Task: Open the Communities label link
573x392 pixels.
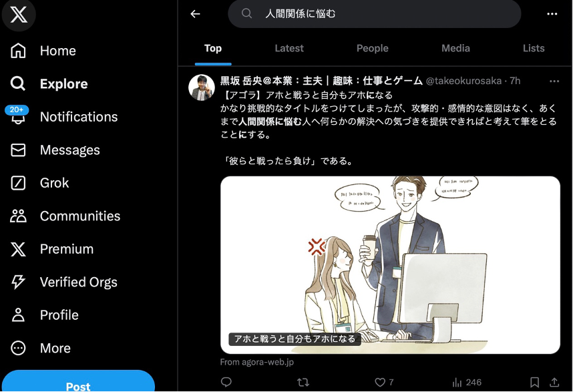Action: coord(80,216)
